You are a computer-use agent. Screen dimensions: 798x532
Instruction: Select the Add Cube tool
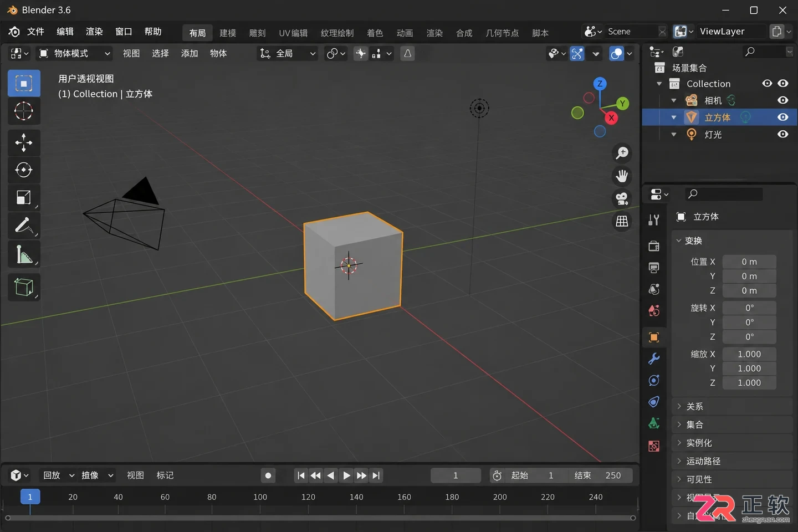click(24, 287)
